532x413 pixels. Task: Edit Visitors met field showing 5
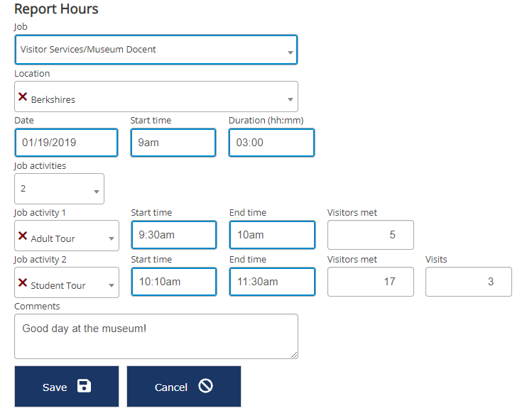[x=371, y=235]
